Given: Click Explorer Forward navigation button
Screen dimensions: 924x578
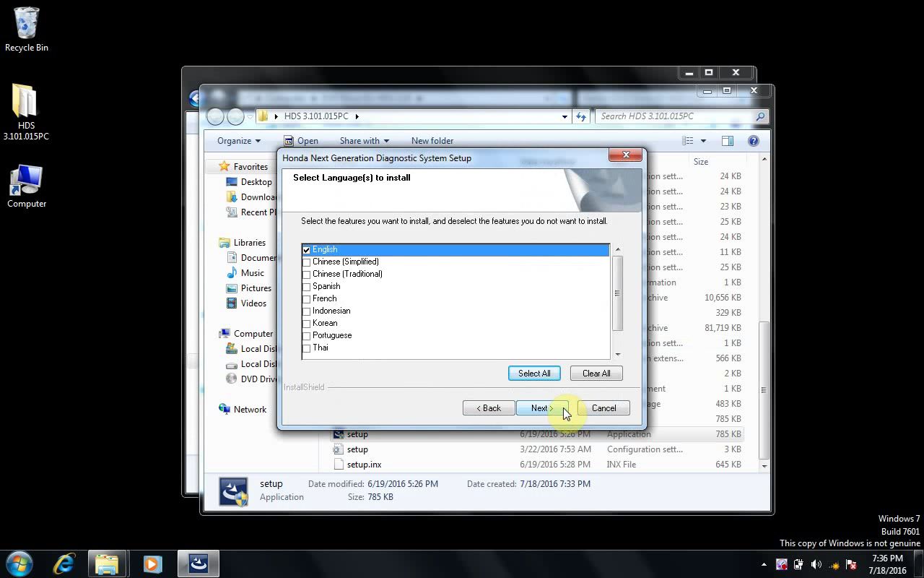Looking at the screenshot, I should pos(235,116).
